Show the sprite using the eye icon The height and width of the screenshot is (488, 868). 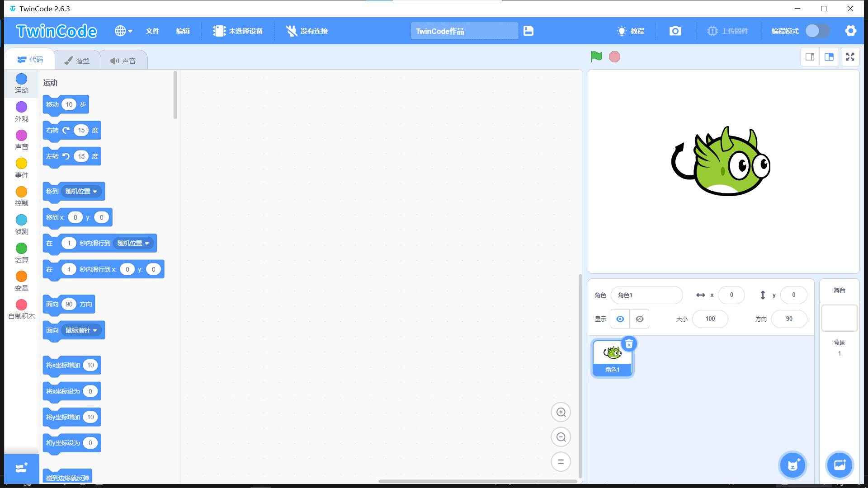coord(620,319)
